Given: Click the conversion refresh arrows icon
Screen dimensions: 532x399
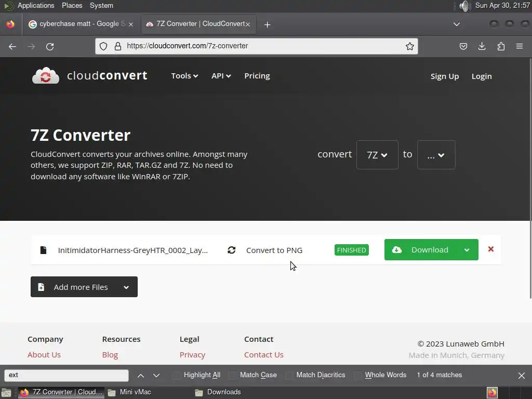Looking at the screenshot, I should click(x=231, y=250).
